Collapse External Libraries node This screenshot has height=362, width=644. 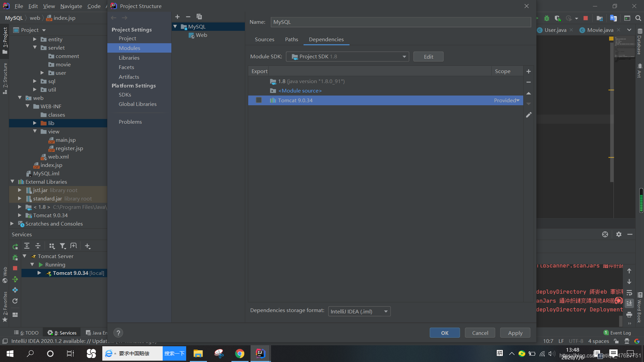pyautogui.click(x=12, y=182)
